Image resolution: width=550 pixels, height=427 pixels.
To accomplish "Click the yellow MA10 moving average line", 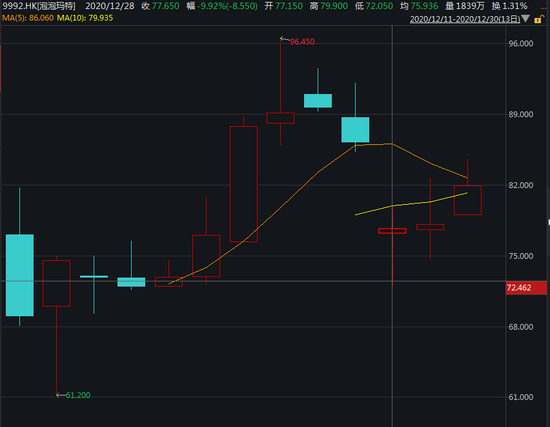I will [411, 204].
